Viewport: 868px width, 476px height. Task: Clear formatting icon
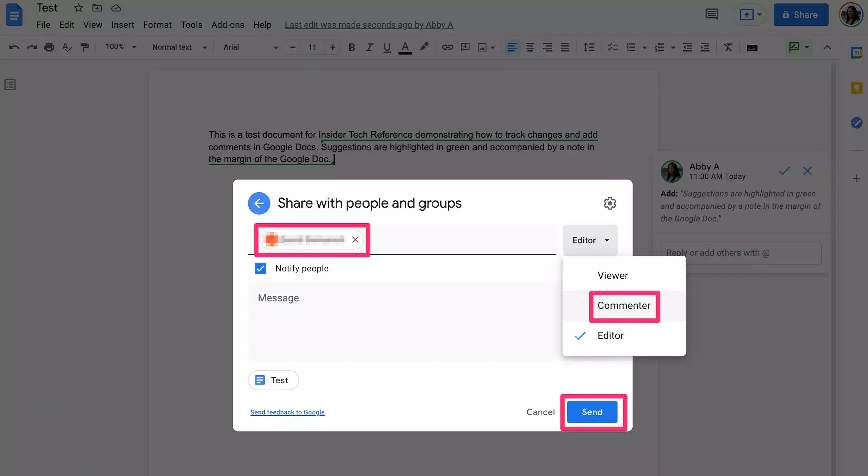(728, 47)
